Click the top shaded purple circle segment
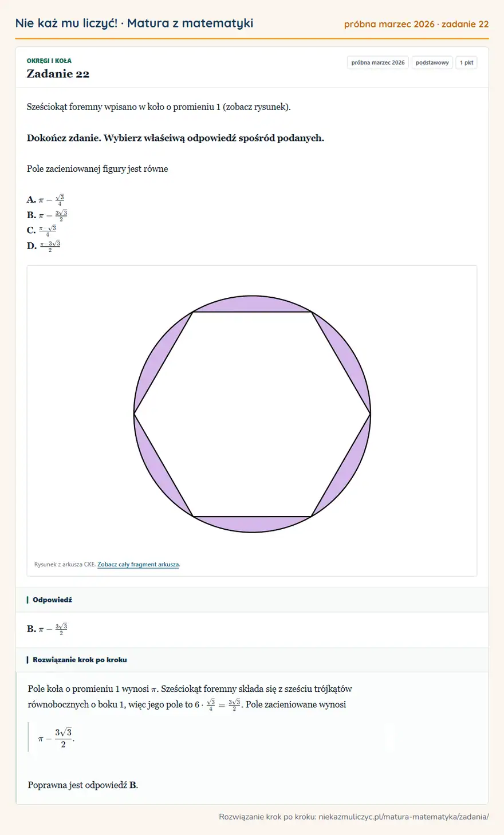The image size is (504, 835). (252, 304)
